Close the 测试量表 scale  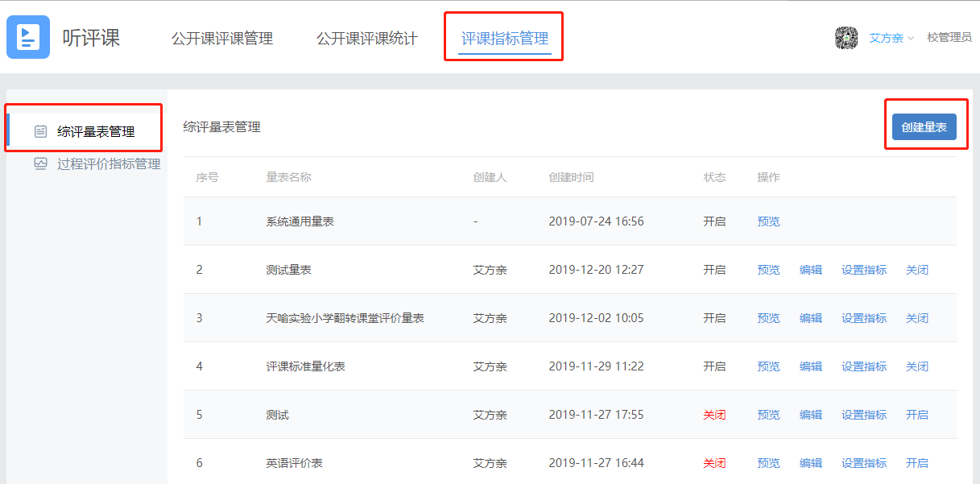point(916,270)
